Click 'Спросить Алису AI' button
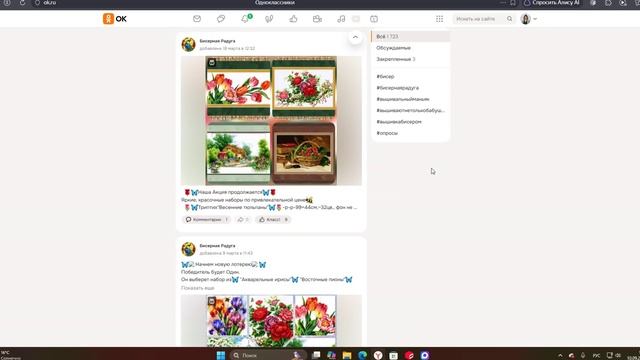Viewport: 640px width, 360px height. click(x=552, y=3)
